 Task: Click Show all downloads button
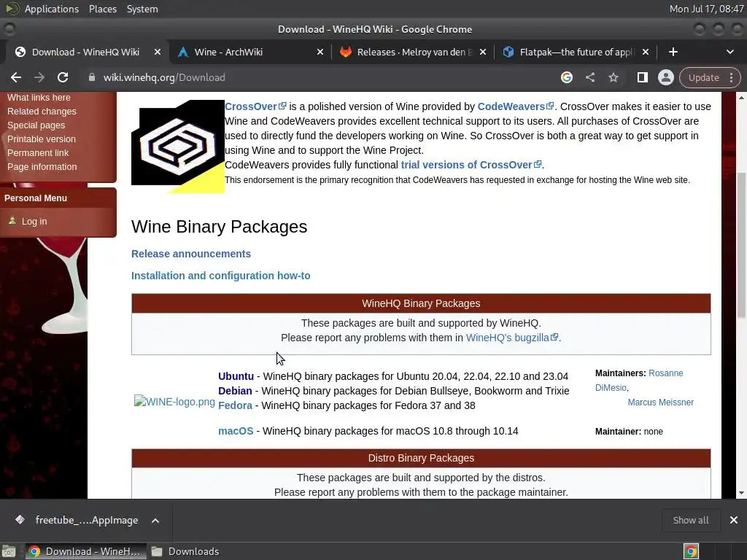click(x=690, y=520)
